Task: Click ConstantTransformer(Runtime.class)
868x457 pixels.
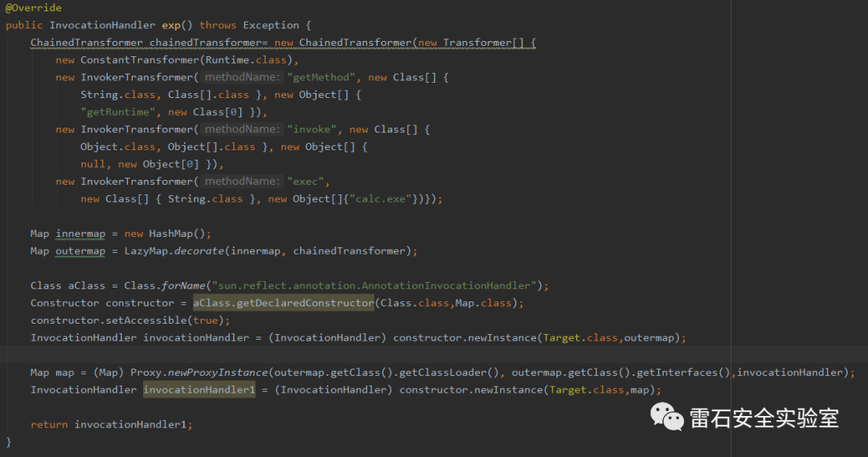Action: click(x=186, y=59)
